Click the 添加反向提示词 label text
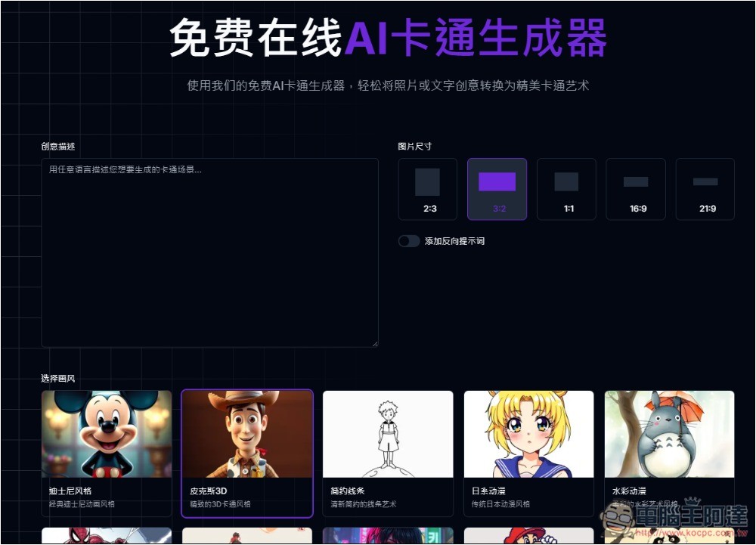Viewport: 756px width, 545px height. [x=454, y=241]
